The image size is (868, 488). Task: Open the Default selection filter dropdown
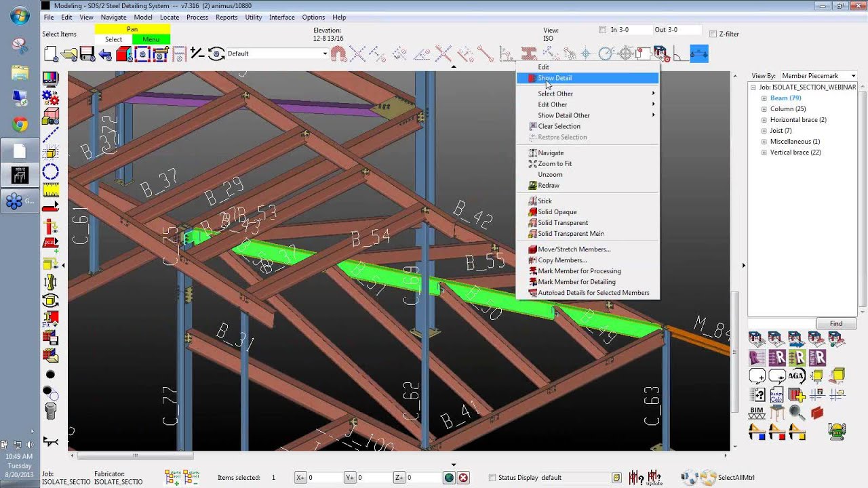click(x=277, y=54)
